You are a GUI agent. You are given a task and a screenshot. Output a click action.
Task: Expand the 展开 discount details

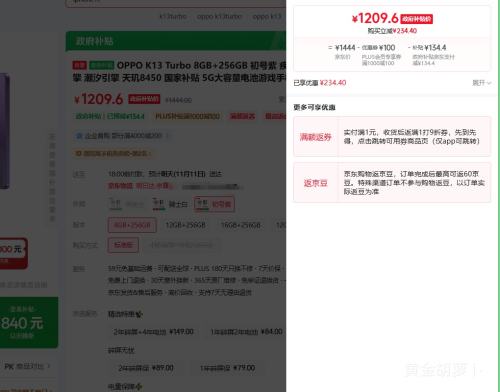(481, 83)
